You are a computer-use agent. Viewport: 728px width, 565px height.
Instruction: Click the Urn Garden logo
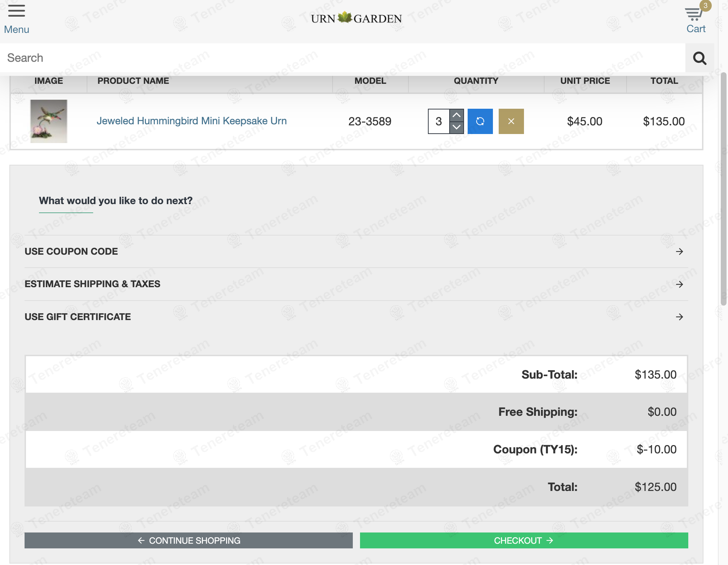click(x=356, y=18)
